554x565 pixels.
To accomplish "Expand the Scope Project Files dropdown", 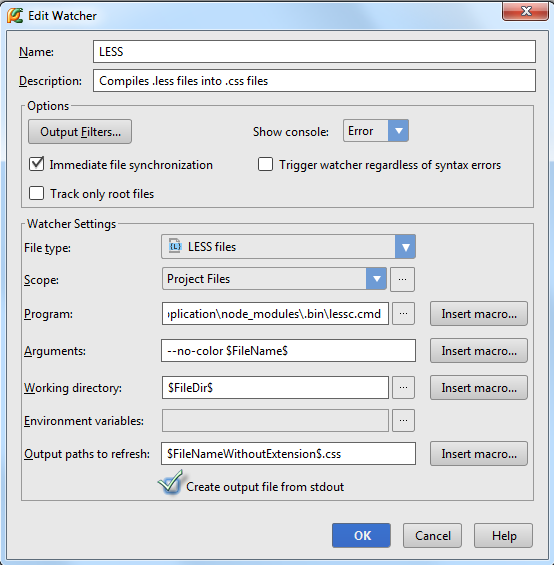I will coord(274,279).
